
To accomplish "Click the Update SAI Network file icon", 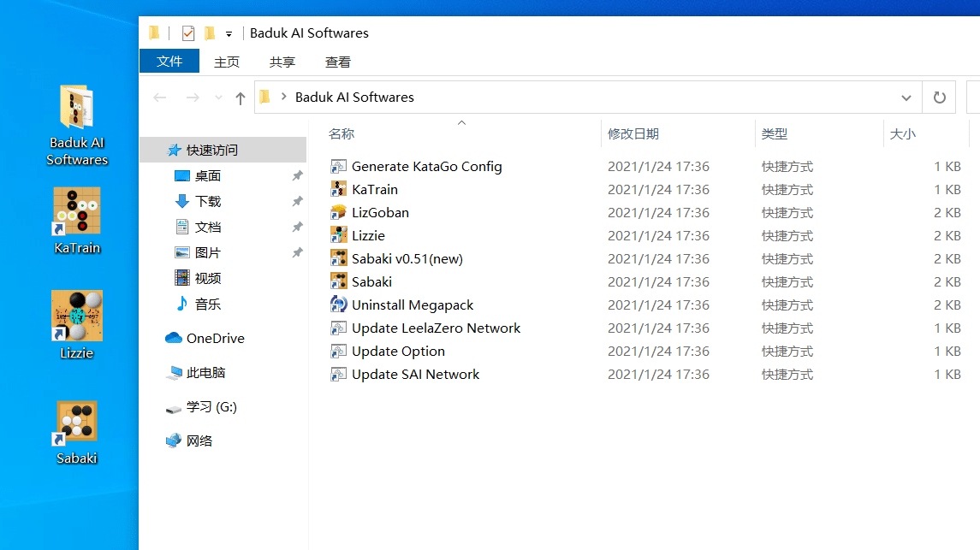I will [x=338, y=375].
